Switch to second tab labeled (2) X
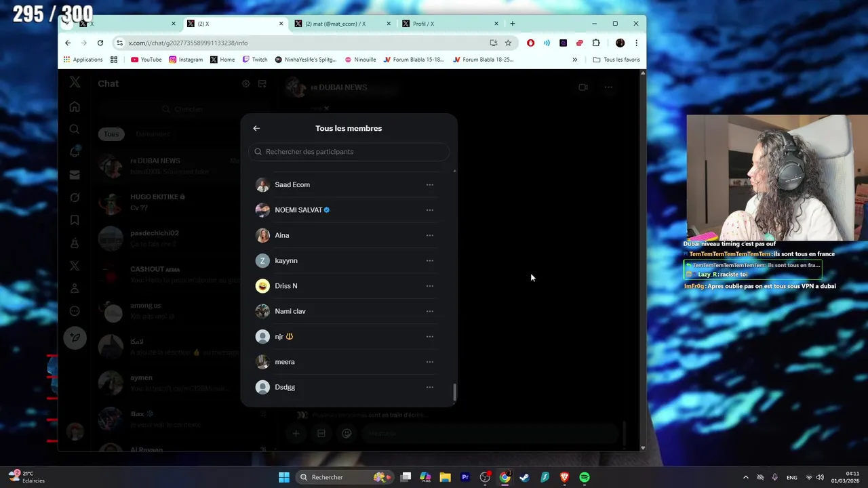The width and height of the screenshot is (868, 488). point(235,24)
